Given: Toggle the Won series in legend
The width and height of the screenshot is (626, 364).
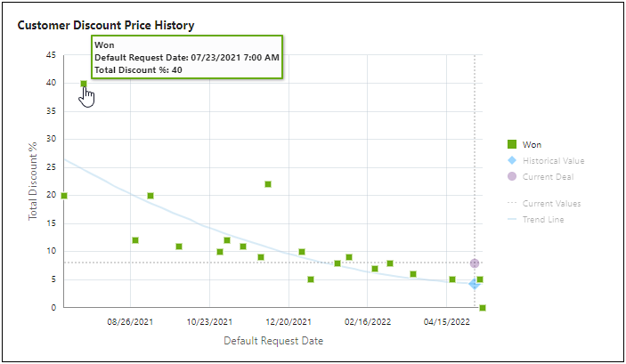Looking at the screenshot, I should (x=524, y=144).
